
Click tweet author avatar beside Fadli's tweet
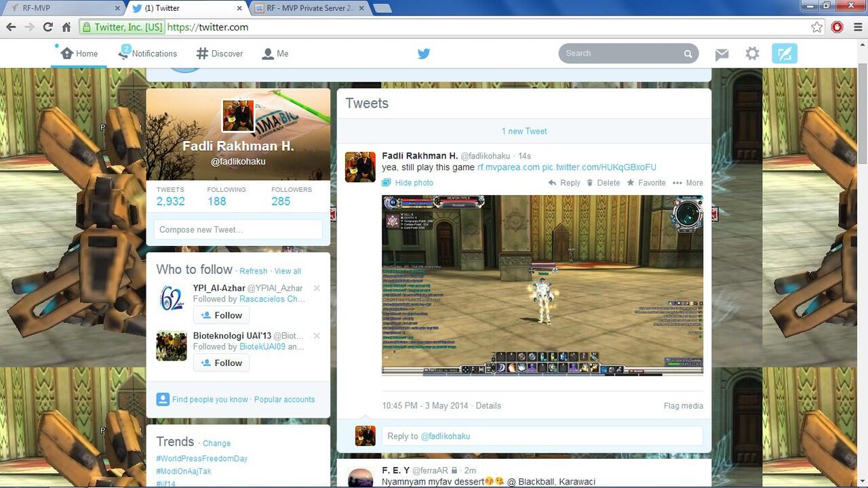pyautogui.click(x=360, y=167)
